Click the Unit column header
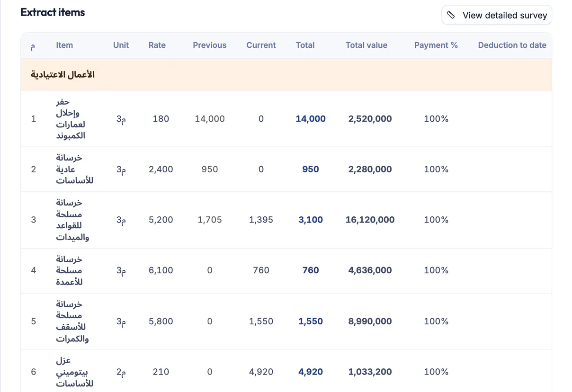Viewport: 572px width, 392px height. coord(121,45)
